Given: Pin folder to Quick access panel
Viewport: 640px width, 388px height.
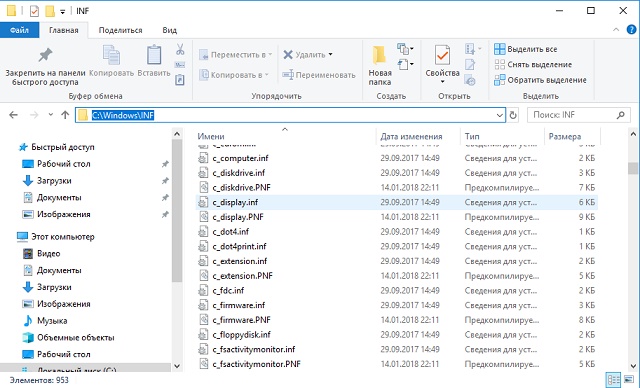Looking at the screenshot, I should pyautogui.click(x=45, y=65).
